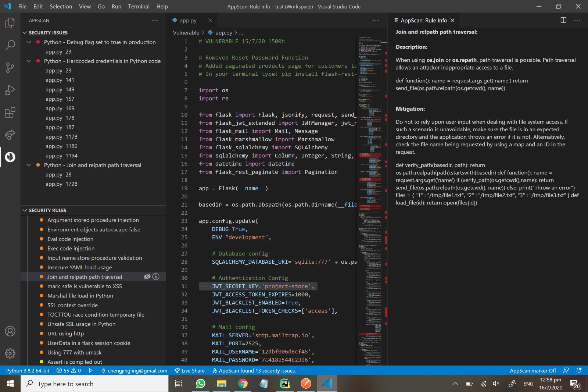Close the AppScan: Rule Info tab

(452, 20)
